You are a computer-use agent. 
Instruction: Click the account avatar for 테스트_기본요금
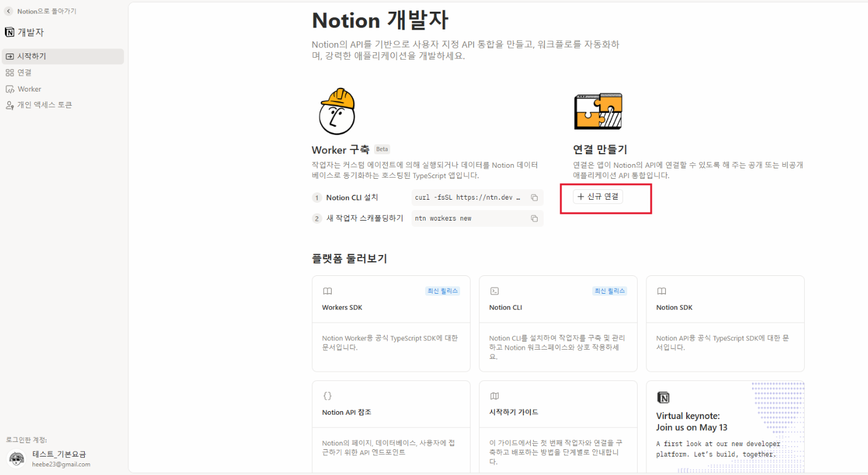(x=16, y=458)
